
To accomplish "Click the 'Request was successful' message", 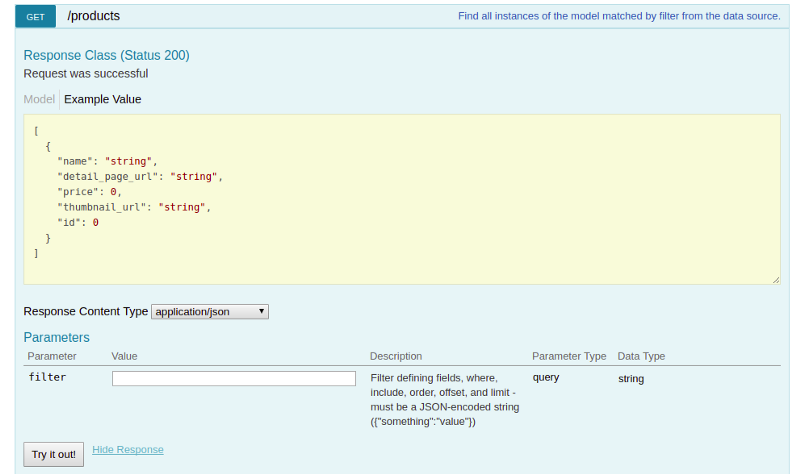I will tap(86, 73).
